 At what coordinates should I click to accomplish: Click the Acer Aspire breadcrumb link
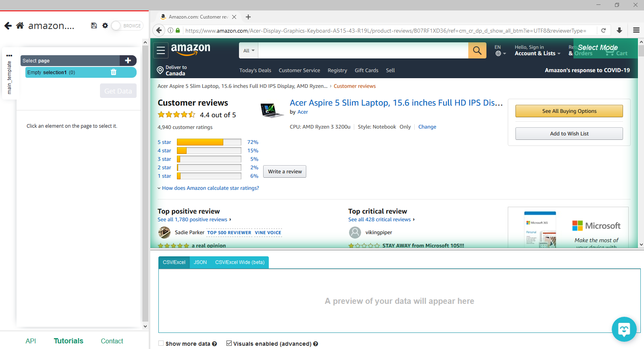[x=243, y=86]
